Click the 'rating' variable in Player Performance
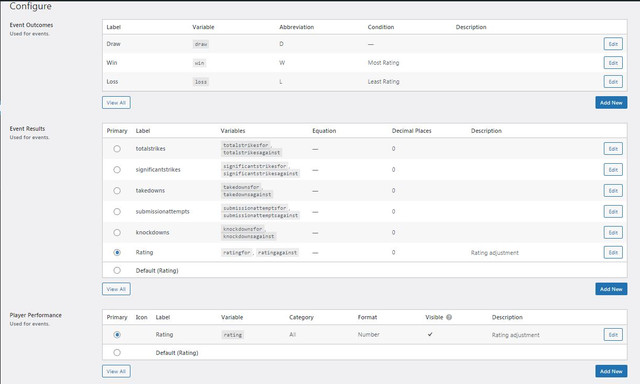640x384 pixels. click(233, 335)
